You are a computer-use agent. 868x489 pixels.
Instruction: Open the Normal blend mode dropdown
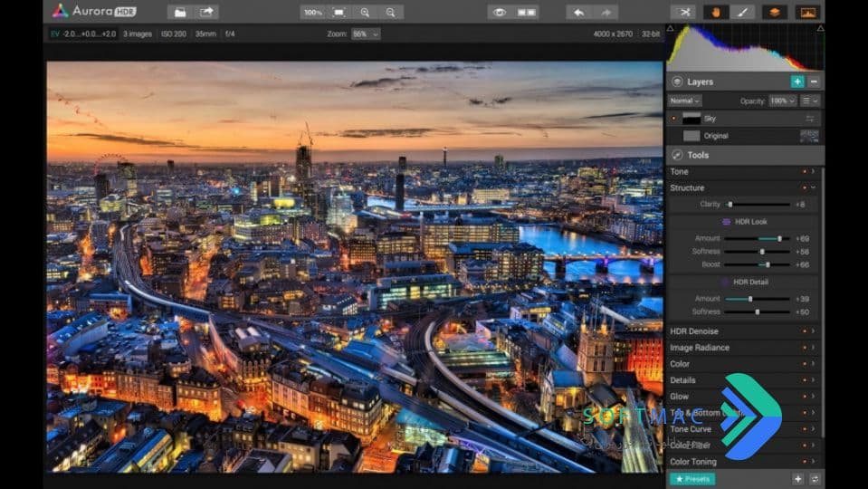pyautogui.click(x=685, y=101)
